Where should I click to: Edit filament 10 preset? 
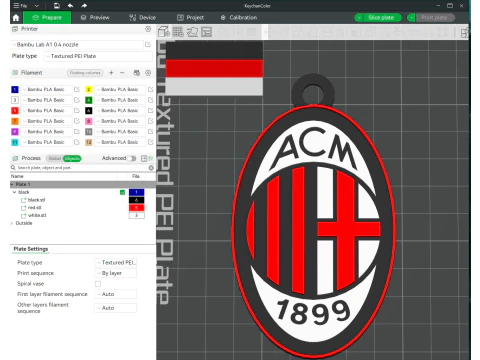click(x=150, y=132)
